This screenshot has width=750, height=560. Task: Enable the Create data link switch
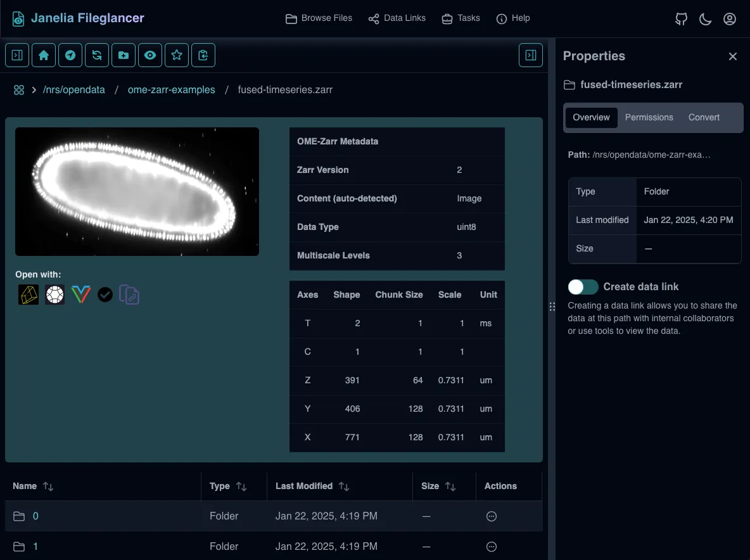click(x=583, y=287)
